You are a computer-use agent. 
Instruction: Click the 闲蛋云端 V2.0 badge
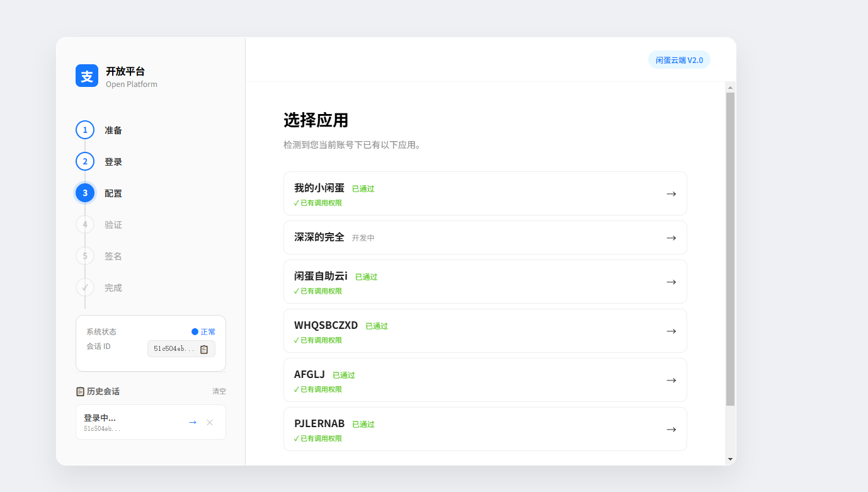click(679, 60)
